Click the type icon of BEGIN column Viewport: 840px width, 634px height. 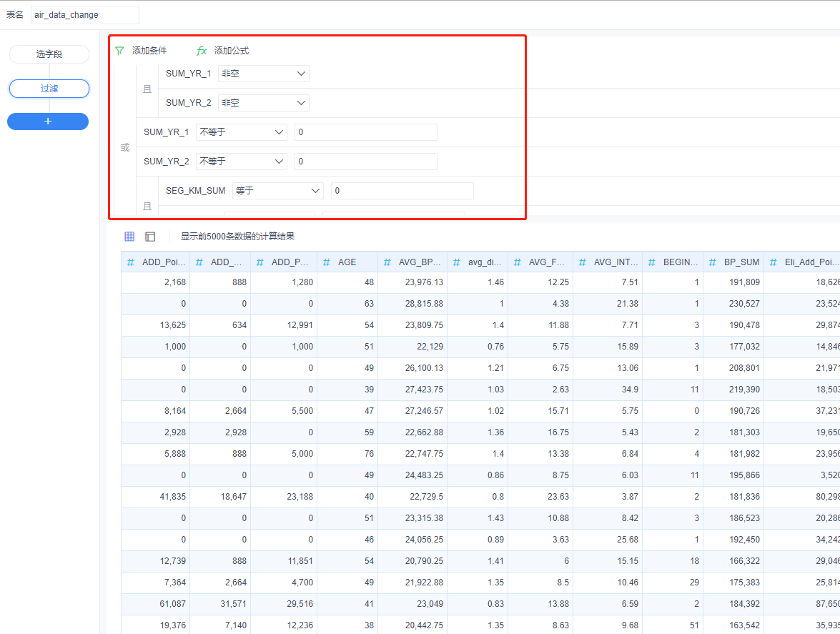[x=652, y=262]
